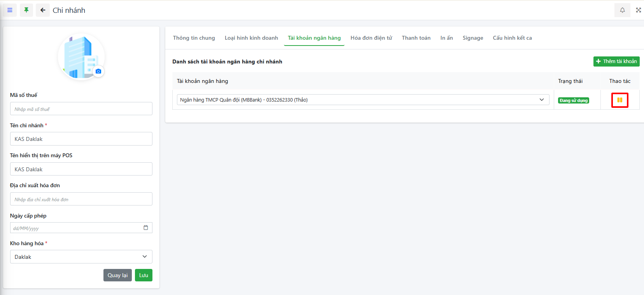Switch to the Thông tin chung tab
644x295 pixels.
click(x=194, y=38)
